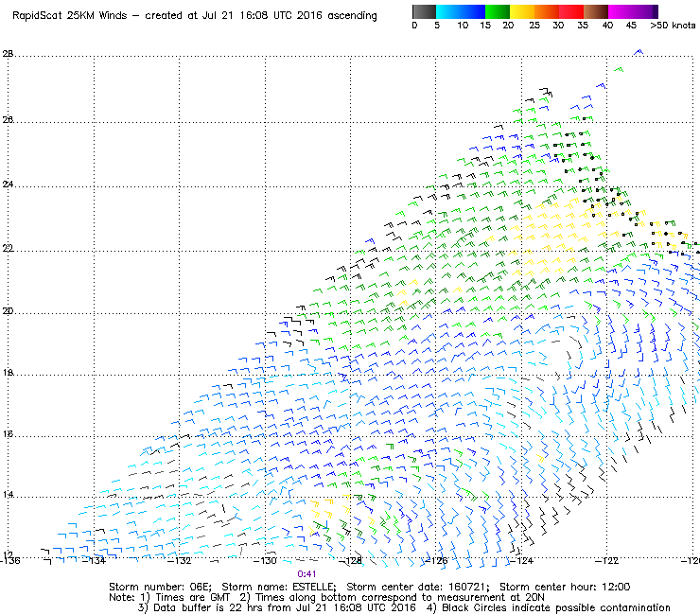This screenshot has height=615, width=700.
Task: Click the orange 25-30 knots legend swatch
Action: coord(547,11)
